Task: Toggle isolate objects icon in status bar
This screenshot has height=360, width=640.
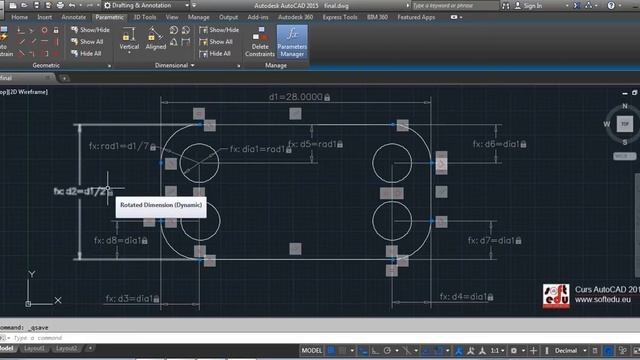Action: (623, 351)
